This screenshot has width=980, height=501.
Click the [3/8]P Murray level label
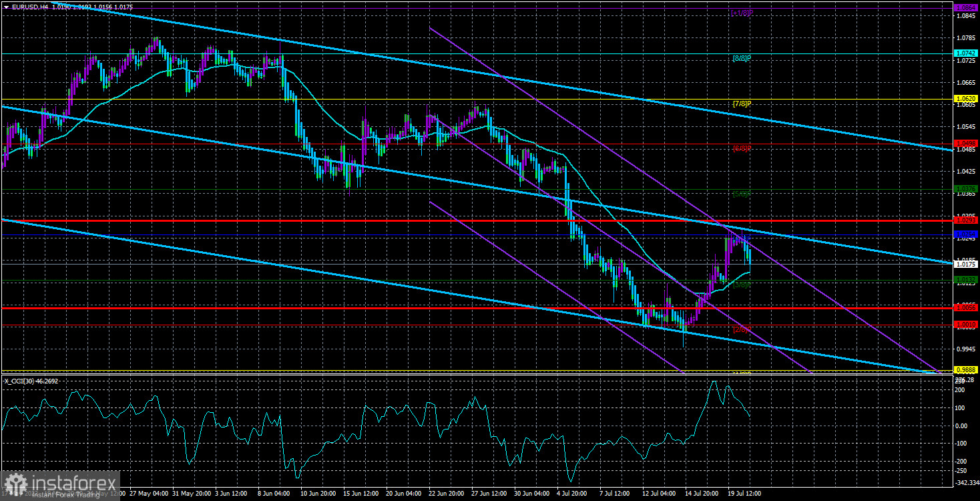coord(742,285)
